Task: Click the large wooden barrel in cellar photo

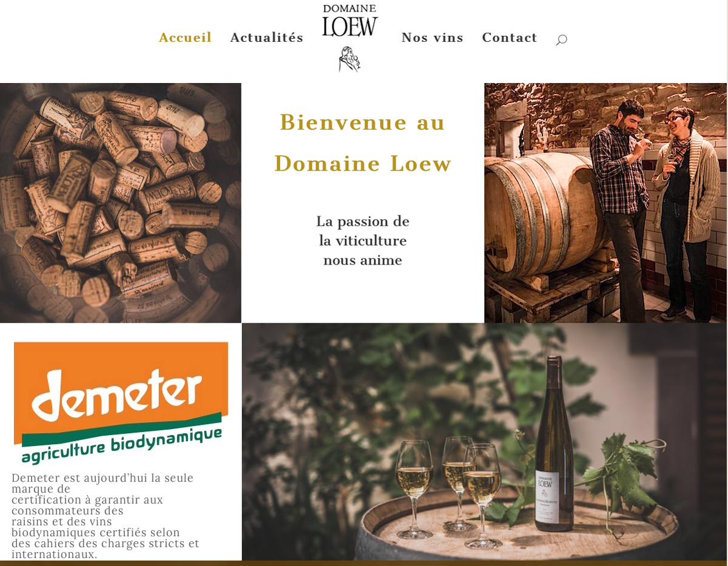Action: [x=546, y=215]
